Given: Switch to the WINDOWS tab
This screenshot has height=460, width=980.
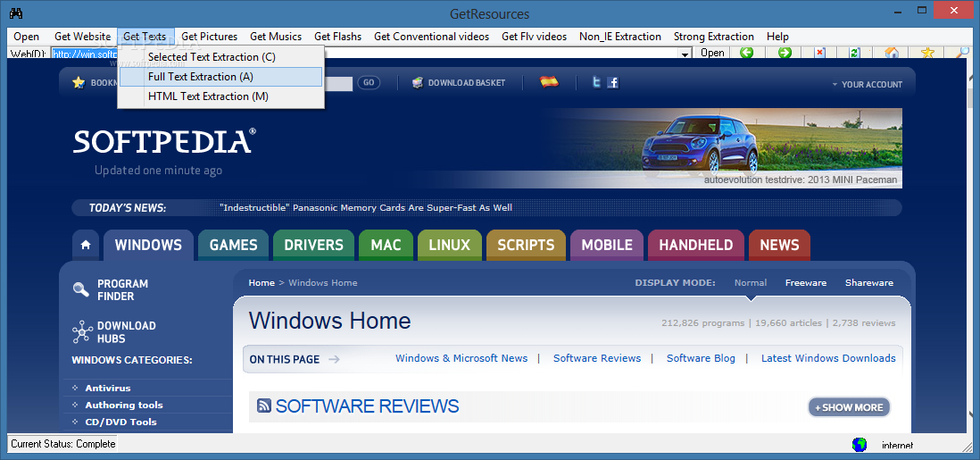Looking at the screenshot, I should point(148,246).
